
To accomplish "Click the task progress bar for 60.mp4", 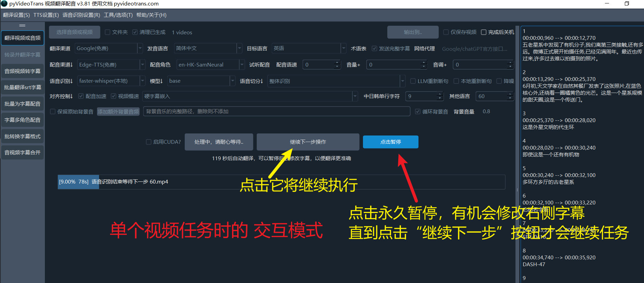I will (281, 182).
